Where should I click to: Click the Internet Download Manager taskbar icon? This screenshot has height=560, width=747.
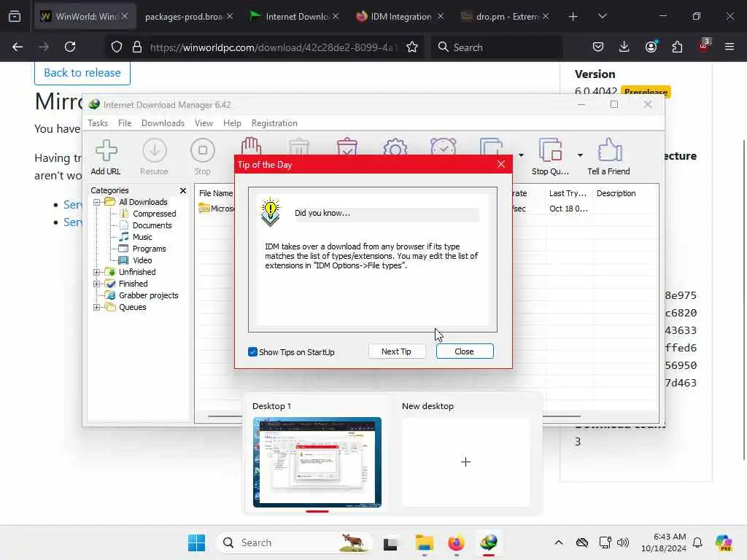point(489,542)
